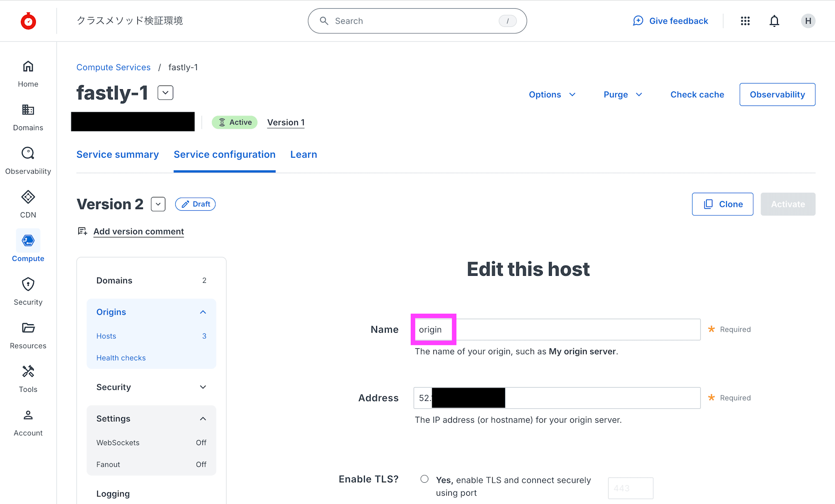Open the Version 2 dropdown
Screen dimensions: 835x504
point(158,204)
